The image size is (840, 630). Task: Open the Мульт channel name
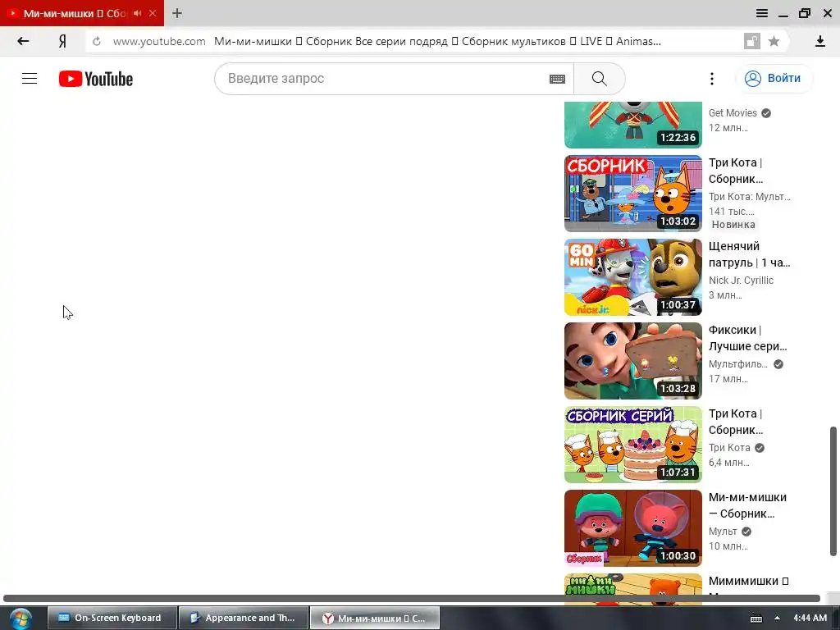[x=723, y=531]
